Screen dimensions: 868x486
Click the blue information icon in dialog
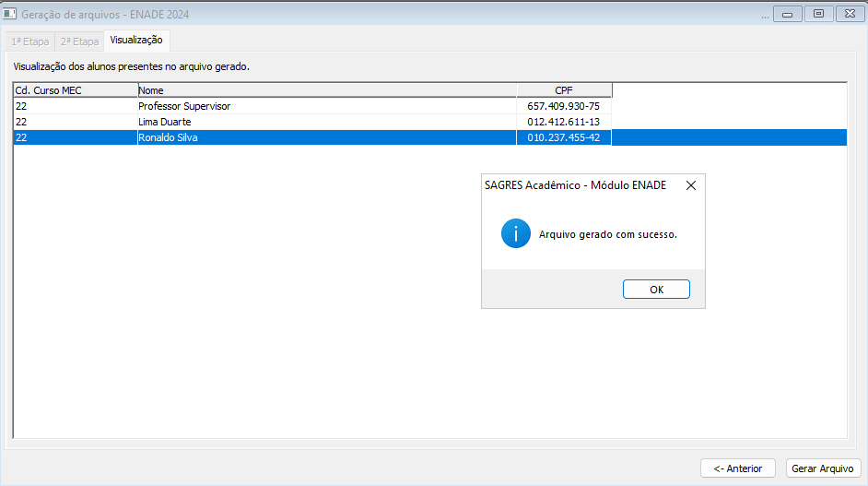pyautogui.click(x=515, y=233)
